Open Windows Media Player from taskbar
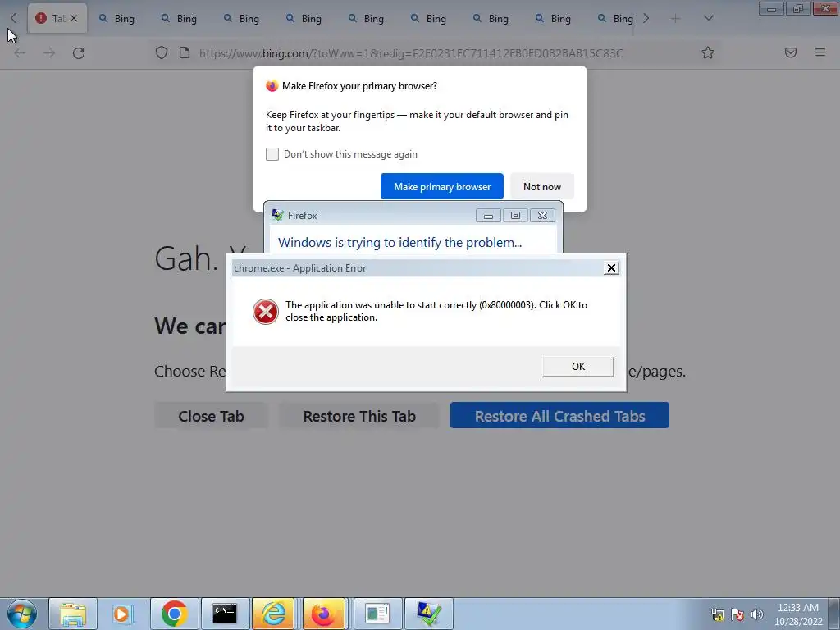 pyautogui.click(x=123, y=614)
